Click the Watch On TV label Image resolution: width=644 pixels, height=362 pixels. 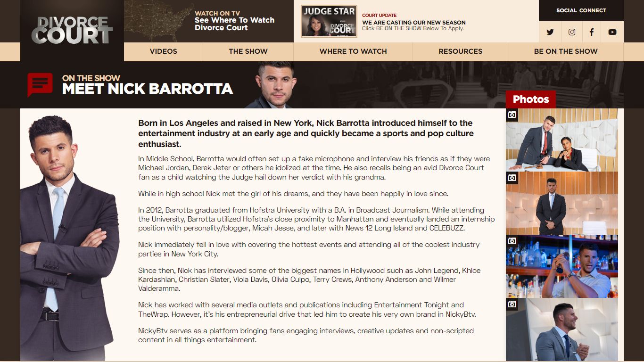click(x=217, y=13)
